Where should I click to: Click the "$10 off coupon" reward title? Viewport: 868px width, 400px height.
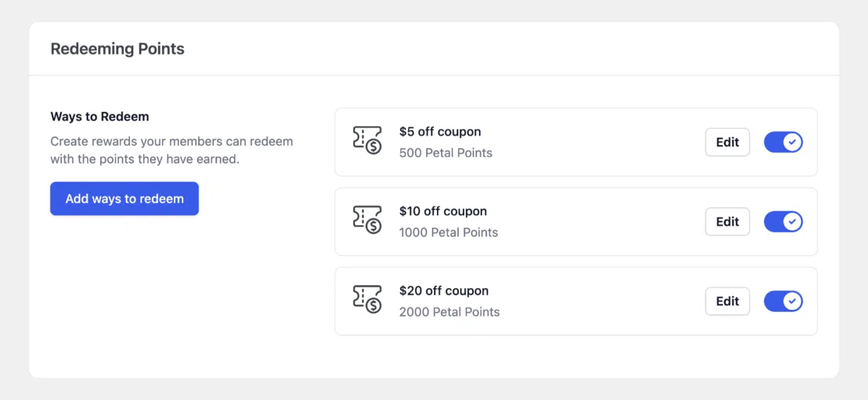coord(442,211)
